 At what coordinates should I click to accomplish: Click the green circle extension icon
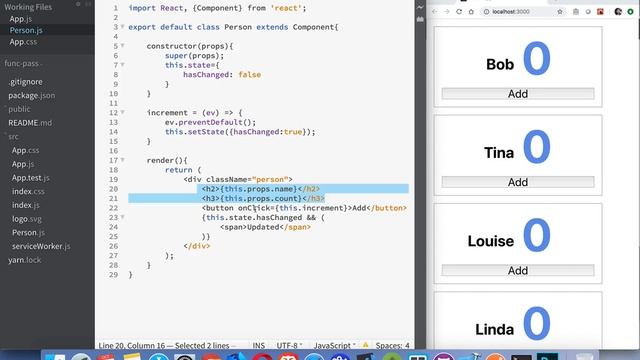click(631, 12)
